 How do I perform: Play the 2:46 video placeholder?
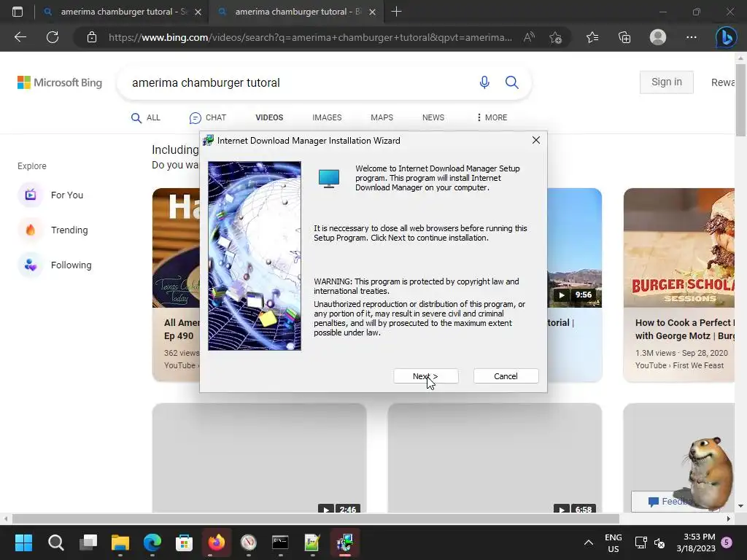[259, 458]
